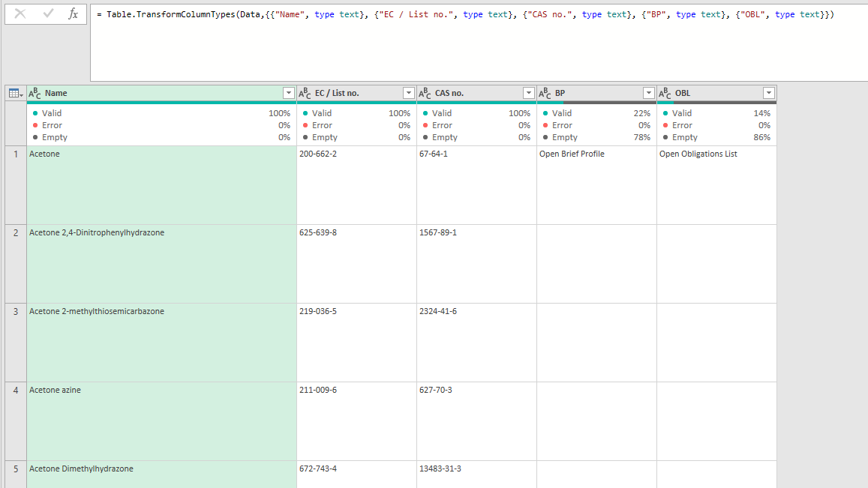Select the EC / List no. column header
868x488 pixels.
coord(356,93)
